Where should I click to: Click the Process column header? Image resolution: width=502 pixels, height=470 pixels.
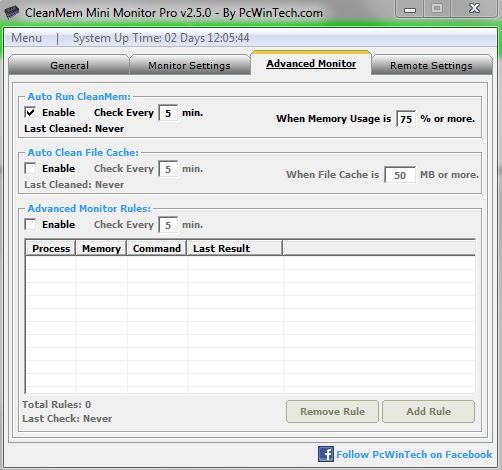click(x=51, y=248)
